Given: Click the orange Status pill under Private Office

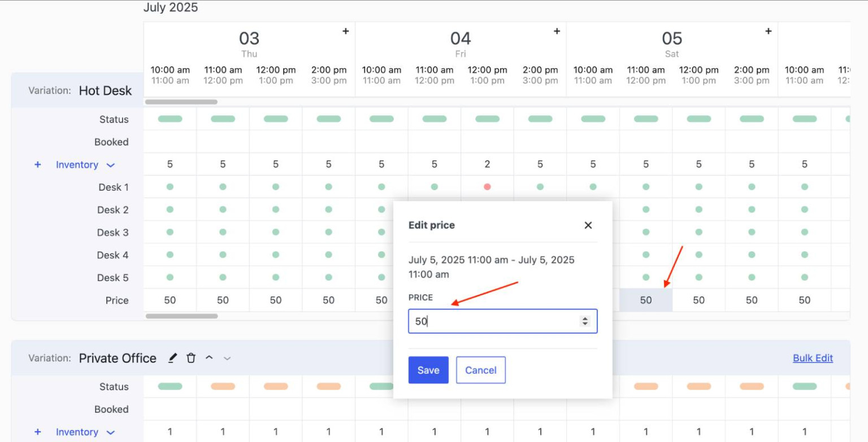Looking at the screenshot, I should click(223, 386).
